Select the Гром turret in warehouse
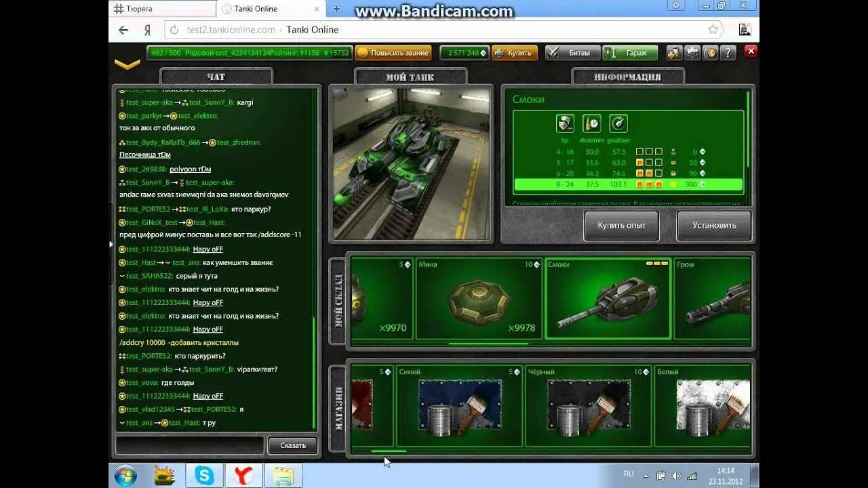868x488 pixels. point(713,298)
